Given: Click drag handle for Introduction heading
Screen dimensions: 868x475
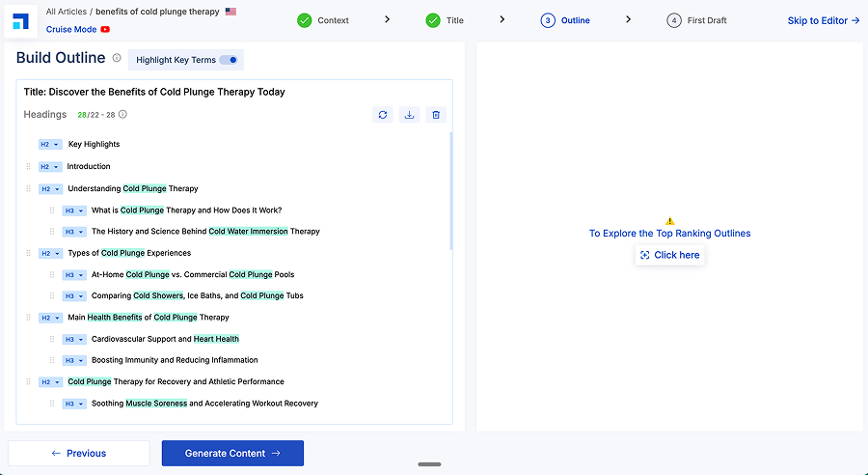Looking at the screenshot, I should coord(28,166).
